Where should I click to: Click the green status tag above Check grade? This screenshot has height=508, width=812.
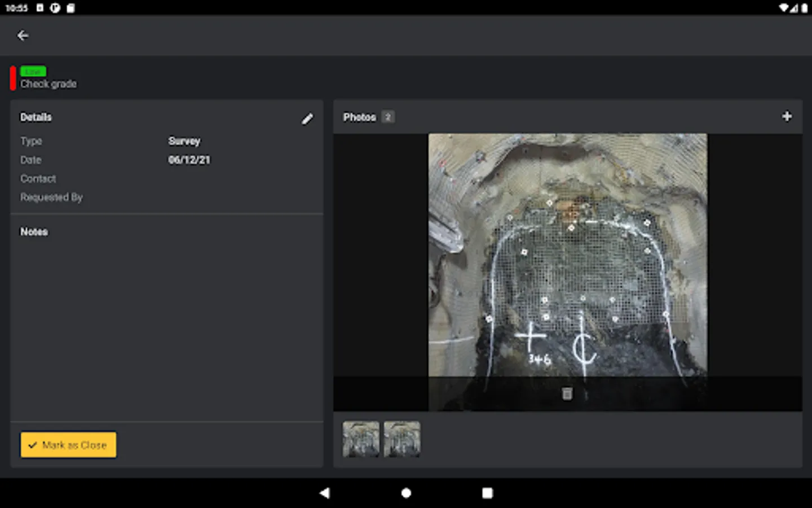[x=33, y=71]
